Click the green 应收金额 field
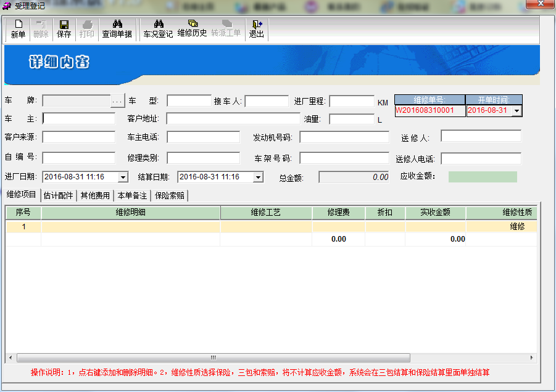This screenshot has width=556, height=392. point(483,177)
